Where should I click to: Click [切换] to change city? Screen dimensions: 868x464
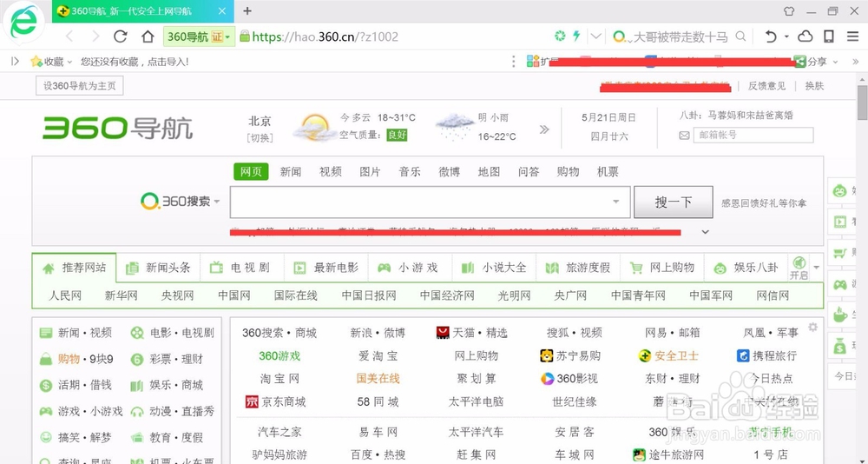pyautogui.click(x=260, y=137)
